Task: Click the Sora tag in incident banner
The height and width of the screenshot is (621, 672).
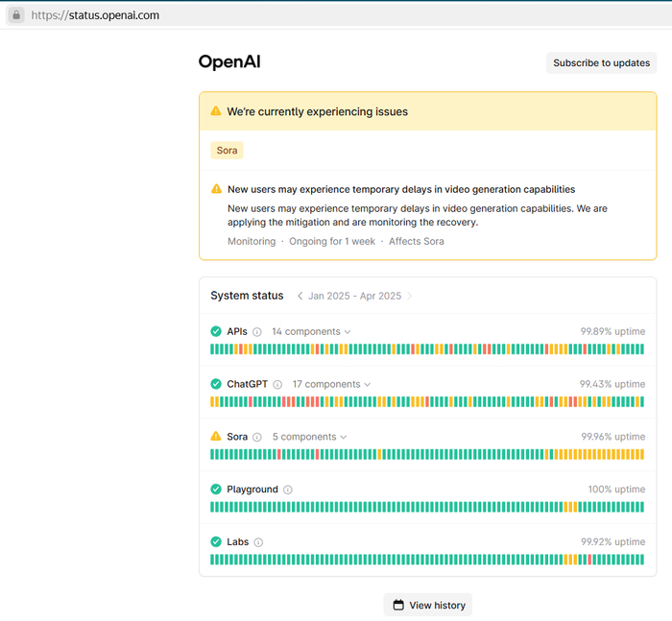Action: [x=227, y=151]
